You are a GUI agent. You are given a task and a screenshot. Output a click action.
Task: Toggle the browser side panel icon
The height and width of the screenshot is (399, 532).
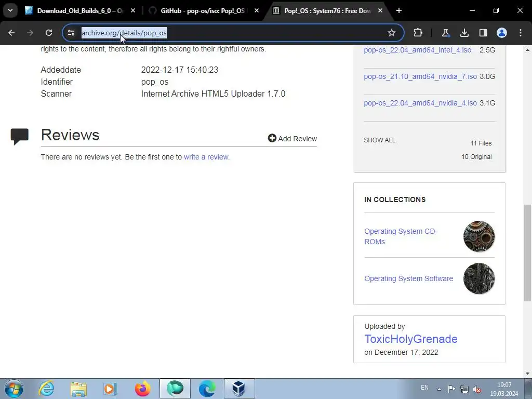tap(483, 33)
